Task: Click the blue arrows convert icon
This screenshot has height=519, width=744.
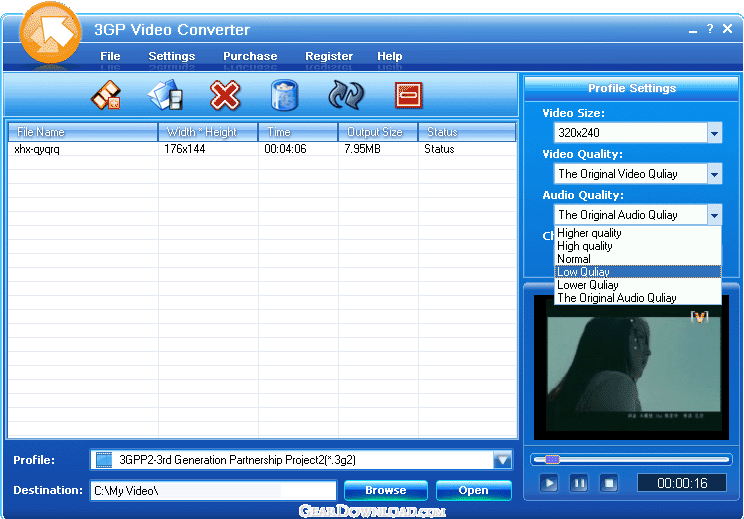Action: tap(346, 95)
